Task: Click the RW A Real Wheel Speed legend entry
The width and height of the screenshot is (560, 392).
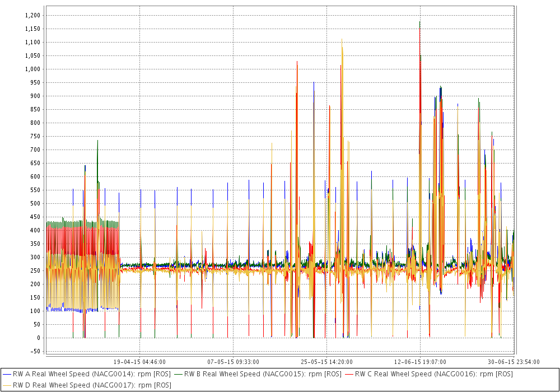Action: (86, 374)
